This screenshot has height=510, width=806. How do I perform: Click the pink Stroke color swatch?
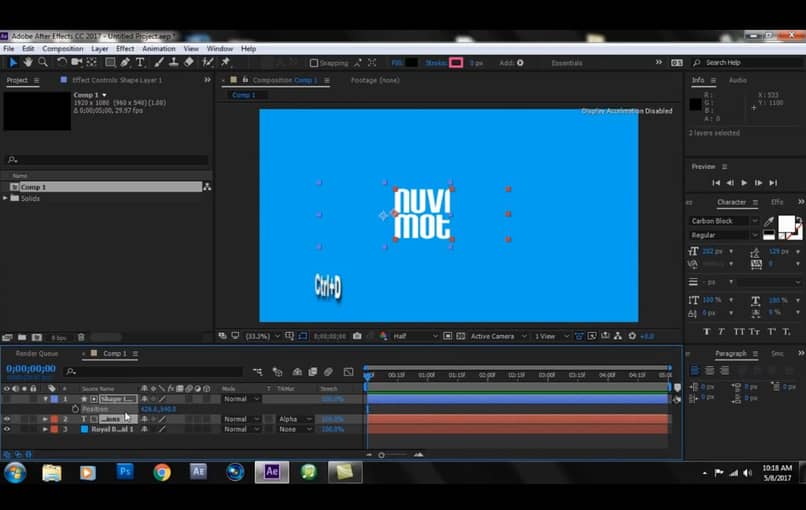(456, 62)
